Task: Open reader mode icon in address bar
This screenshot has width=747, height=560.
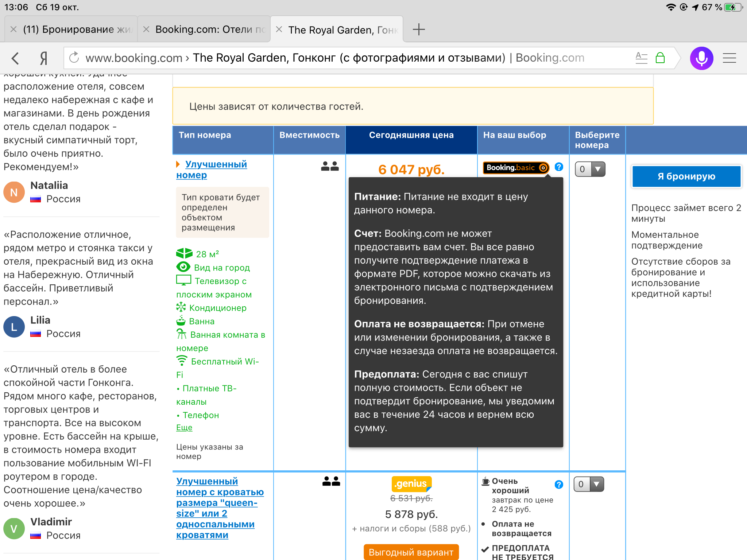Action: [x=641, y=58]
